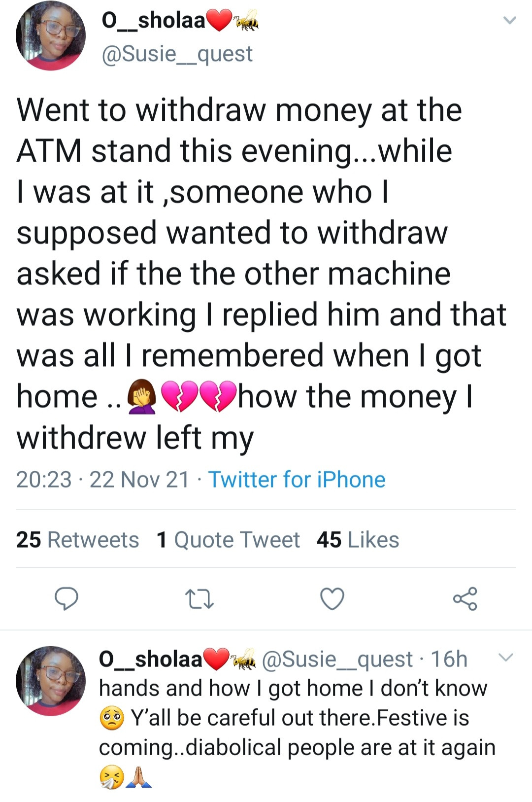Screen dimensions: 532x802
Task: Open the share icon for this tweet
Action: pyautogui.click(x=465, y=599)
